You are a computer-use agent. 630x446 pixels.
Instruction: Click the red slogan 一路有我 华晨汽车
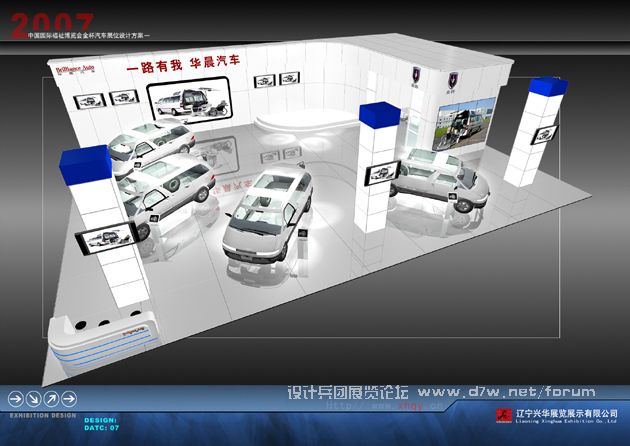pyautogui.click(x=184, y=64)
